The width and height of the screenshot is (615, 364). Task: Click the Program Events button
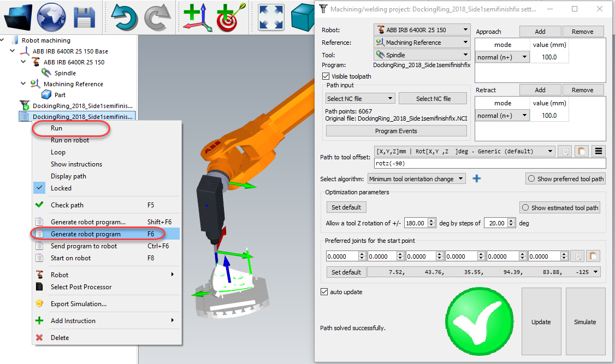(396, 131)
